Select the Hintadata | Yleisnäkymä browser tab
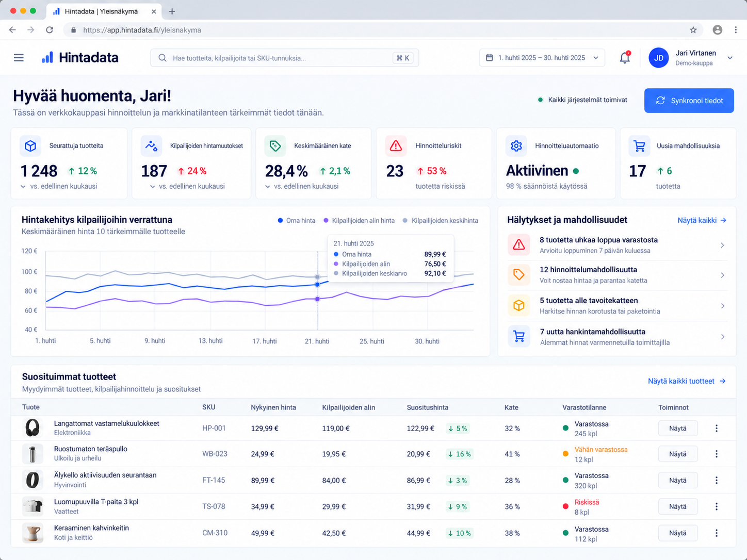The height and width of the screenshot is (560, 747). point(104,11)
